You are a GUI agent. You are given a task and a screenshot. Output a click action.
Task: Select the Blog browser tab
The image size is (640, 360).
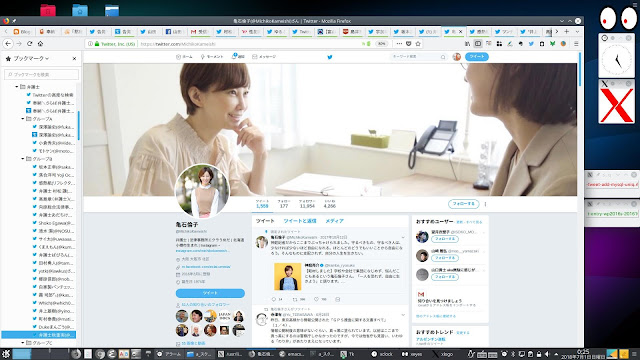pos(22,31)
